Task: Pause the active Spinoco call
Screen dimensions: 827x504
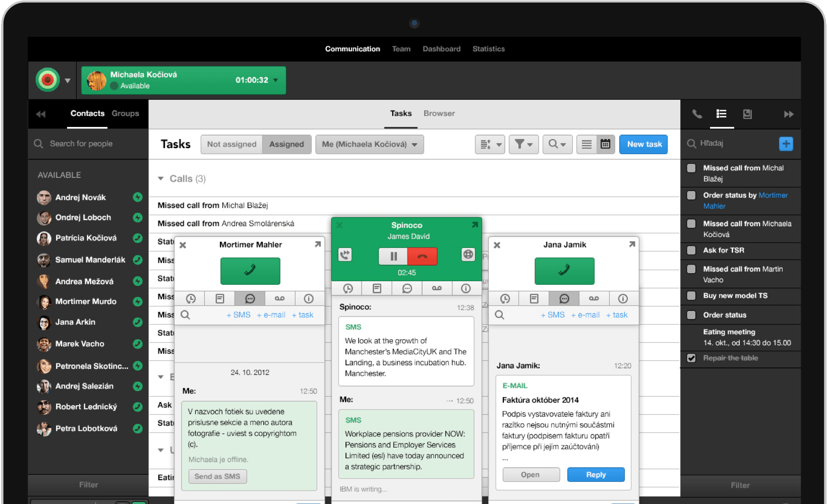Action: (x=393, y=256)
